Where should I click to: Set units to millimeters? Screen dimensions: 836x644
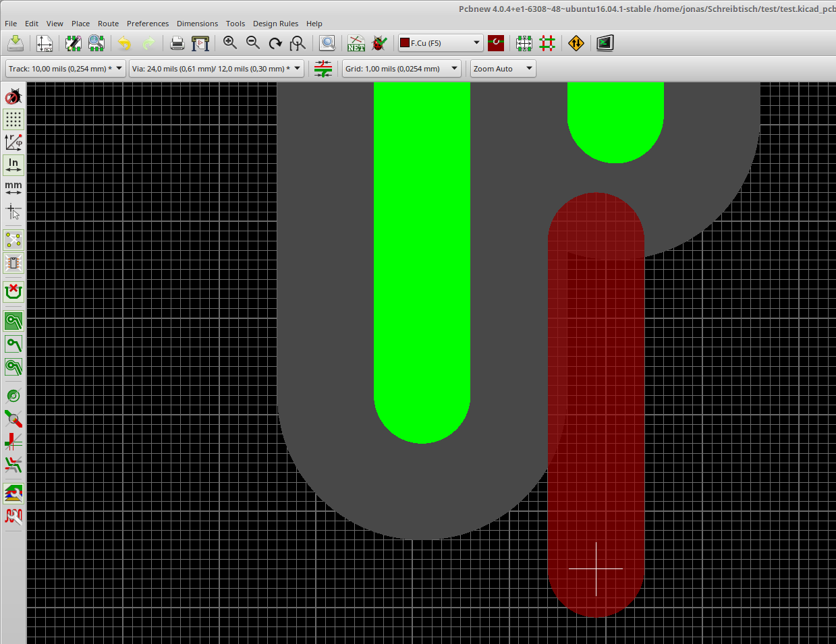coord(13,188)
